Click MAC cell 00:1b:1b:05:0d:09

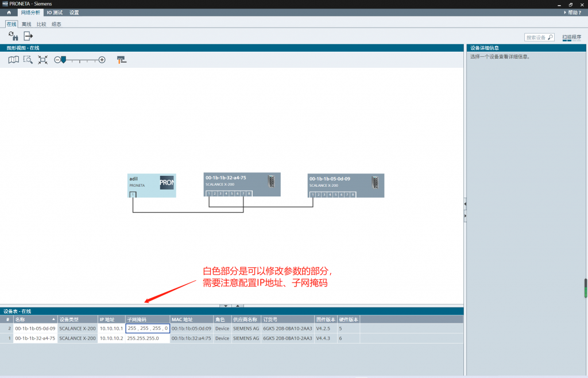click(191, 329)
